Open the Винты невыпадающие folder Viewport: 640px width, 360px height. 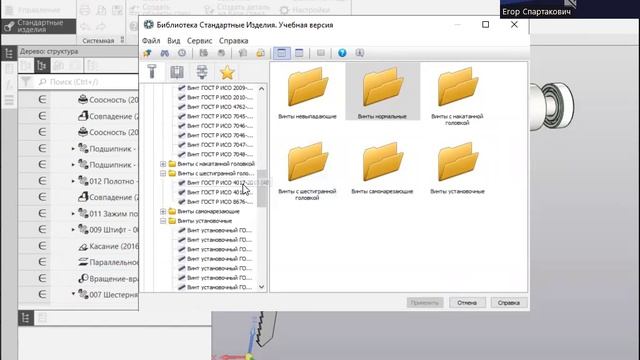307,93
